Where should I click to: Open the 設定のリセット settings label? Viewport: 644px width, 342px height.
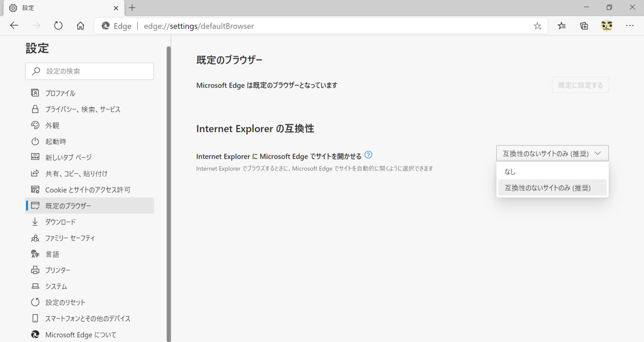click(x=65, y=302)
